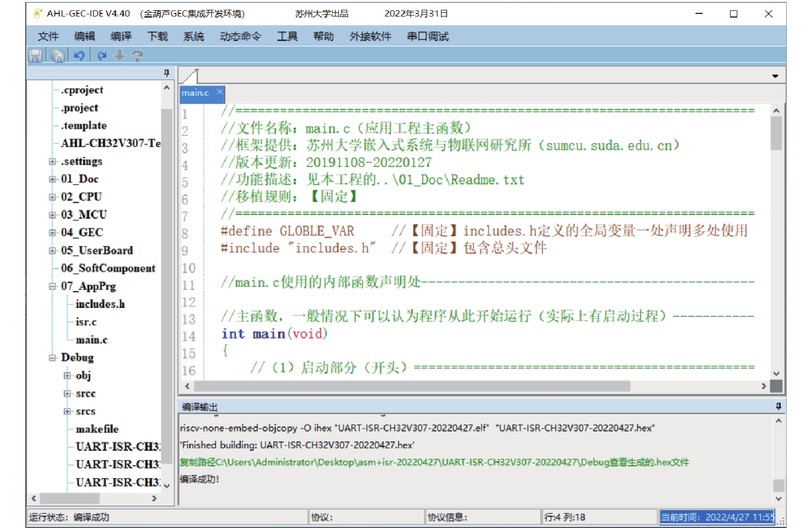The height and width of the screenshot is (530, 812).
Task: Expand the 03_MCU folder node
Action: pyautogui.click(x=53, y=214)
